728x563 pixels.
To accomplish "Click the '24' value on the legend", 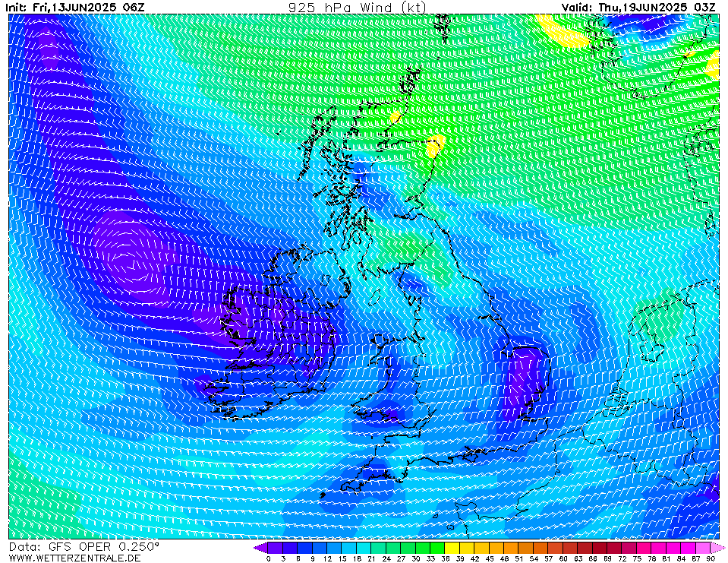I will [386, 558].
